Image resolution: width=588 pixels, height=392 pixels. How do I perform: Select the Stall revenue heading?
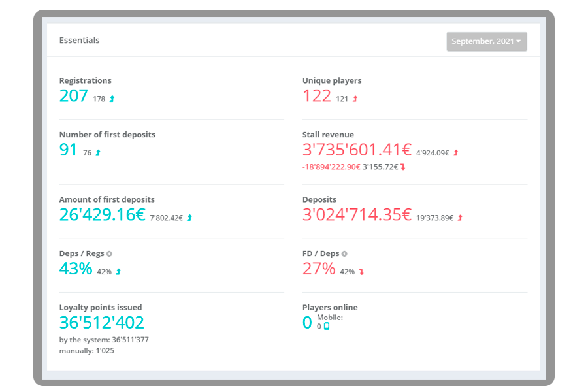tap(329, 134)
